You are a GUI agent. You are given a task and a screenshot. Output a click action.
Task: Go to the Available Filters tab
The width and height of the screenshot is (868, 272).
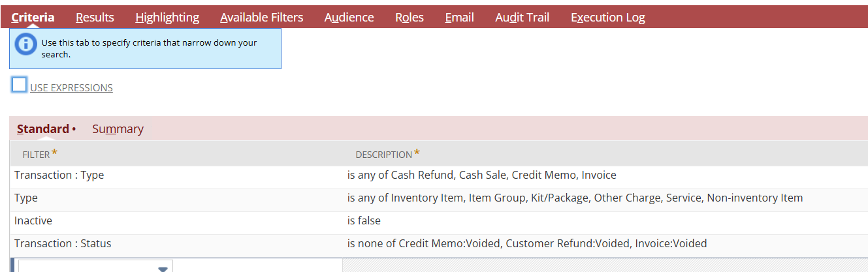(261, 18)
